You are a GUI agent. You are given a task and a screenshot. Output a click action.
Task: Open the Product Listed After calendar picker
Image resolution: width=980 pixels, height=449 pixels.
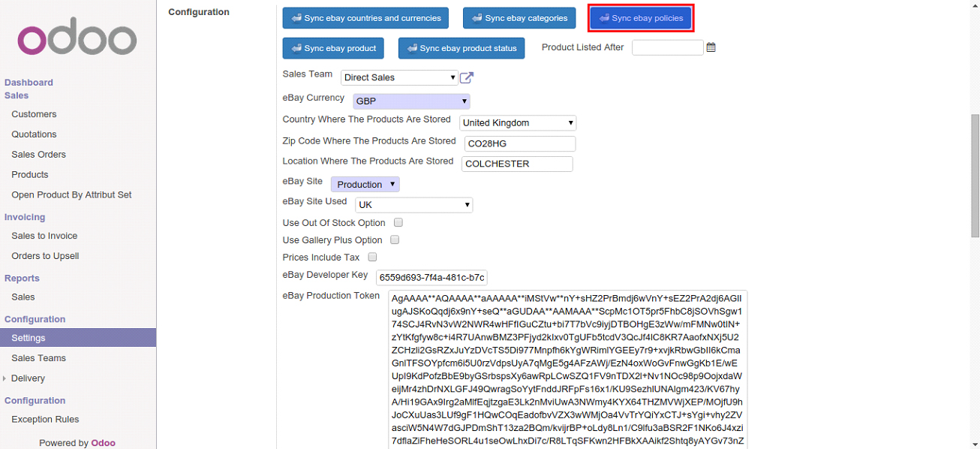711,47
